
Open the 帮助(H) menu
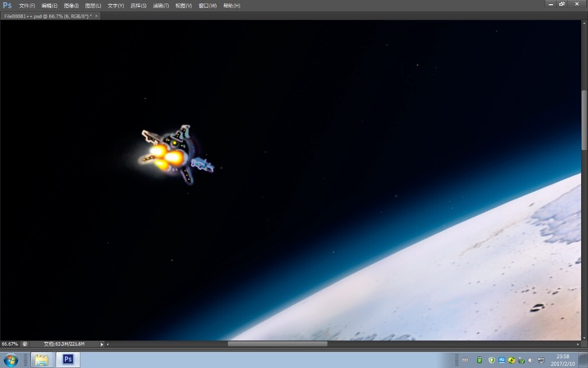click(232, 6)
